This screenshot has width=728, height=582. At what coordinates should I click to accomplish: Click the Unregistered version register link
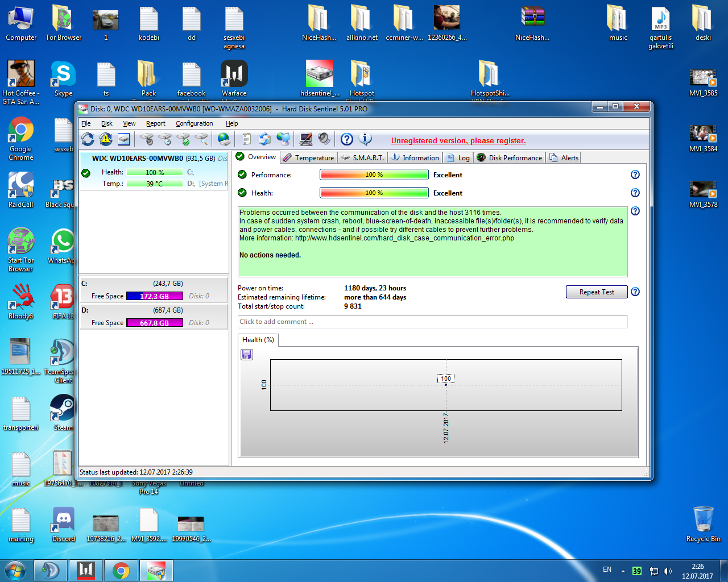(x=458, y=141)
